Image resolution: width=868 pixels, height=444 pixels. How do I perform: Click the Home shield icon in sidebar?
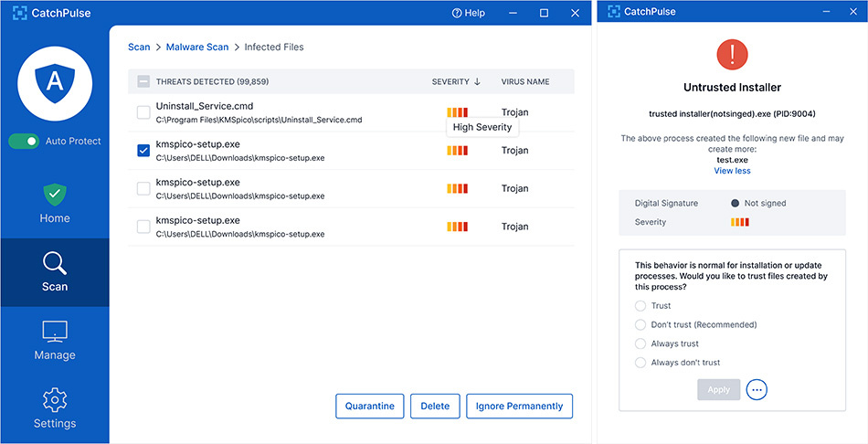[55, 195]
